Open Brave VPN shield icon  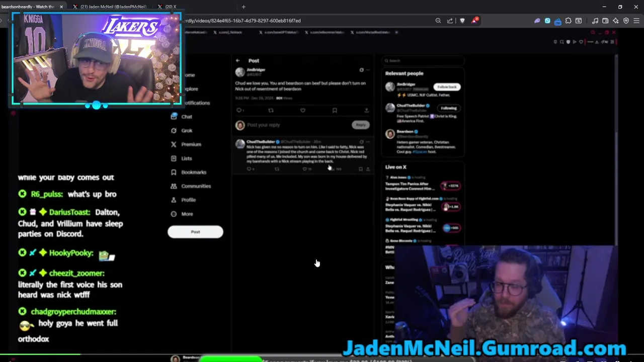626,21
